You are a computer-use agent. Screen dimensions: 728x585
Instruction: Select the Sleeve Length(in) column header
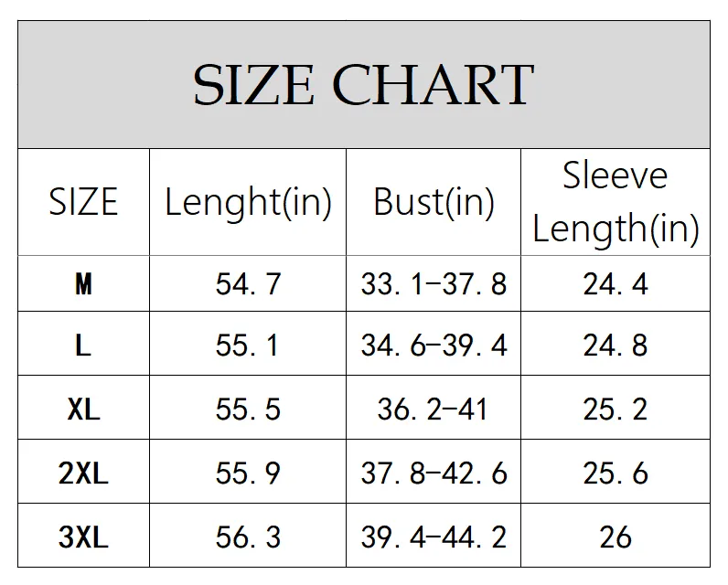[x=616, y=202]
